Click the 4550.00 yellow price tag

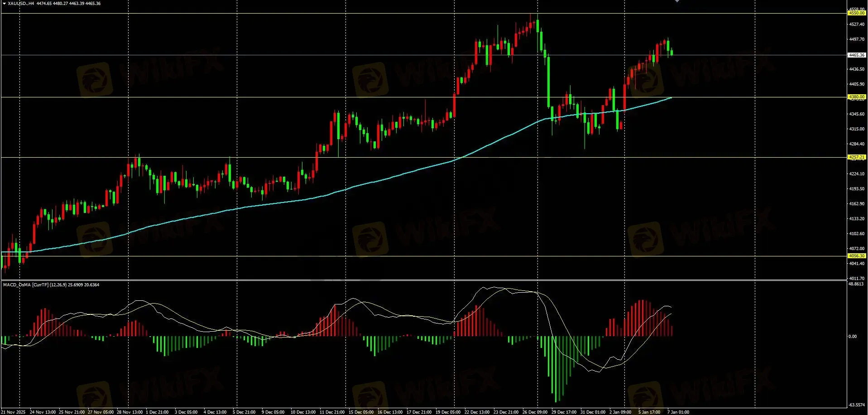[856, 13]
